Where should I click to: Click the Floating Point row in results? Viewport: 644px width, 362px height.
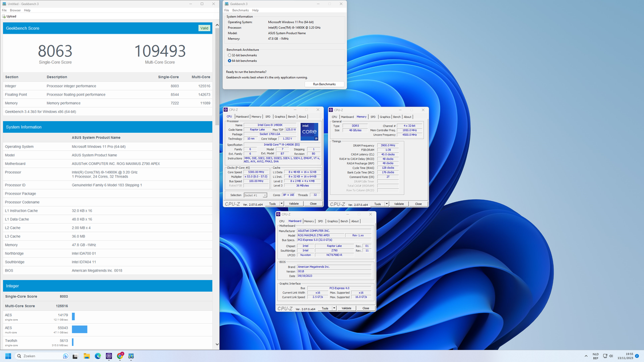click(108, 95)
